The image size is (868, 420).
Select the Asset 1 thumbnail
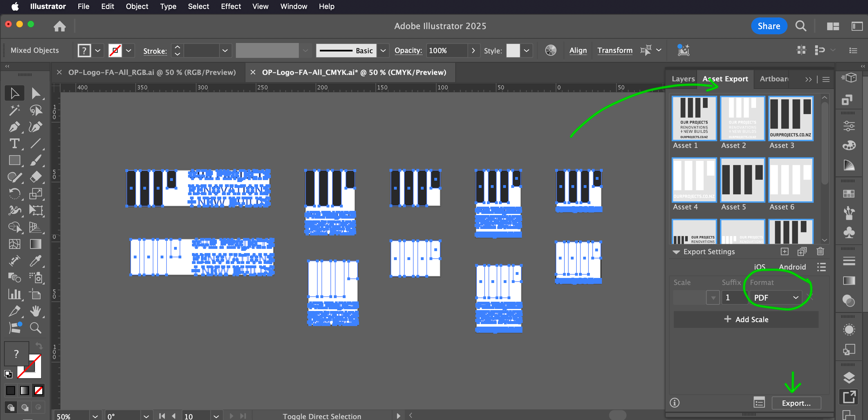click(694, 118)
